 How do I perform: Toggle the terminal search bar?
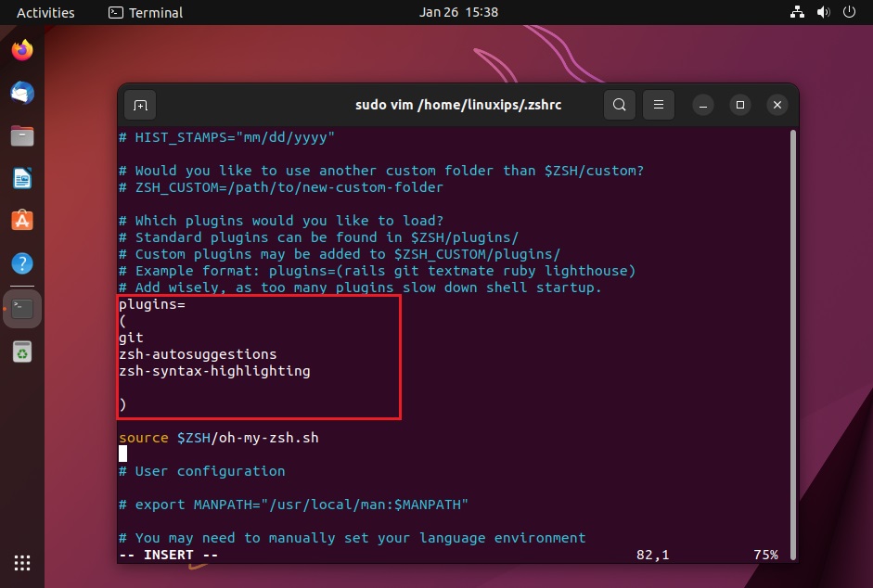(x=619, y=105)
